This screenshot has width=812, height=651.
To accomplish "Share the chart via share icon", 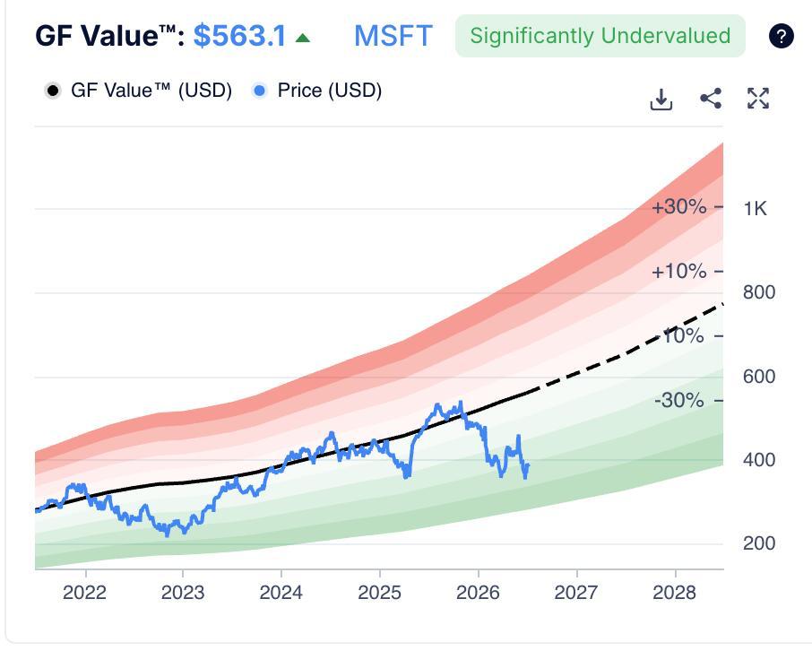I will (x=711, y=99).
